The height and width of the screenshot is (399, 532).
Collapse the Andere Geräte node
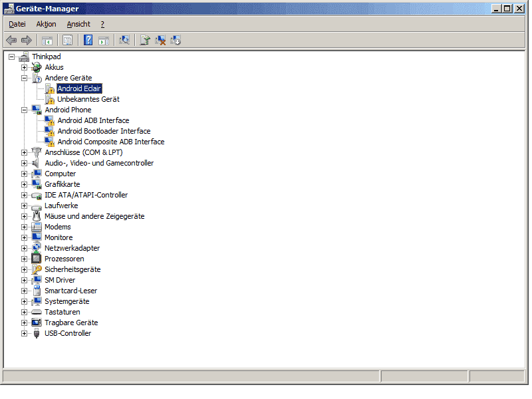pos(24,78)
